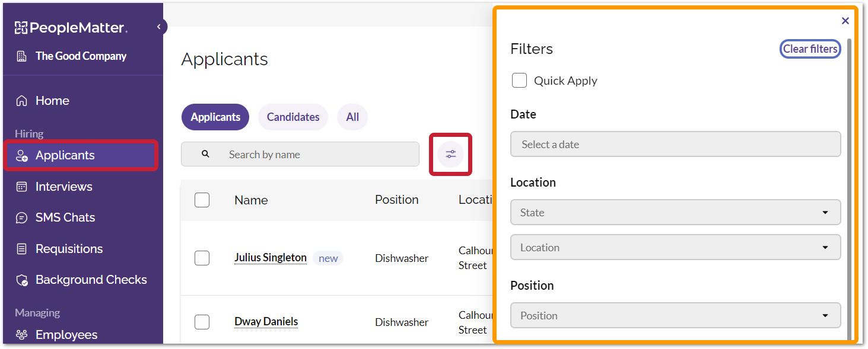Image resolution: width=868 pixels, height=349 pixels.
Task: Select the All tab
Action: tap(352, 117)
